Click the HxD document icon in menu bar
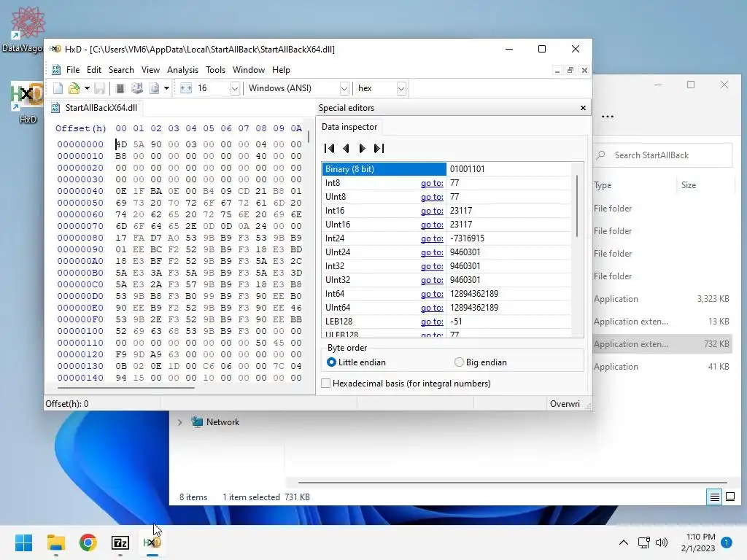The image size is (747, 560). pos(56,70)
